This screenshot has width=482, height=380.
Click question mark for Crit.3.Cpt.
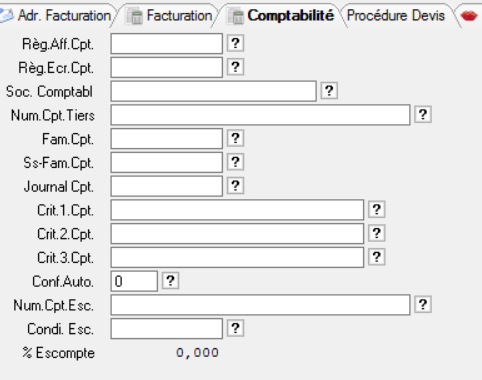[377, 257]
